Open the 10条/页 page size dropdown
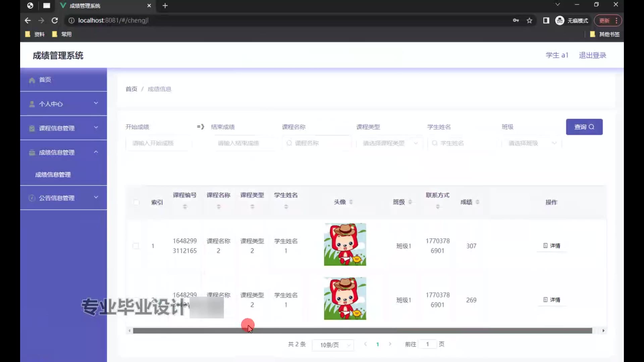Screen dimensions: 644x362 point(333,345)
